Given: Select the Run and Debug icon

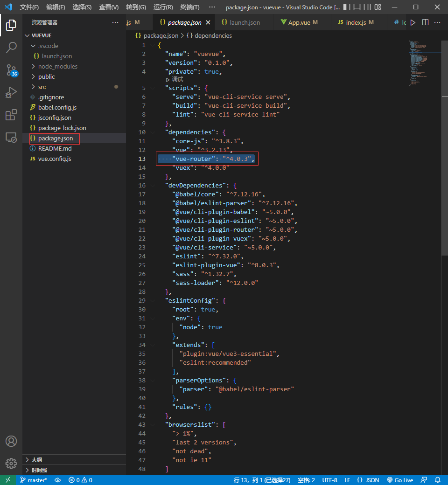Looking at the screenshot, I should (11, 92).
